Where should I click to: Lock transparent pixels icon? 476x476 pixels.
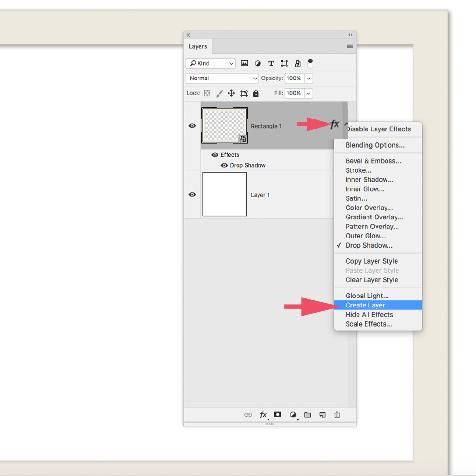208,93
